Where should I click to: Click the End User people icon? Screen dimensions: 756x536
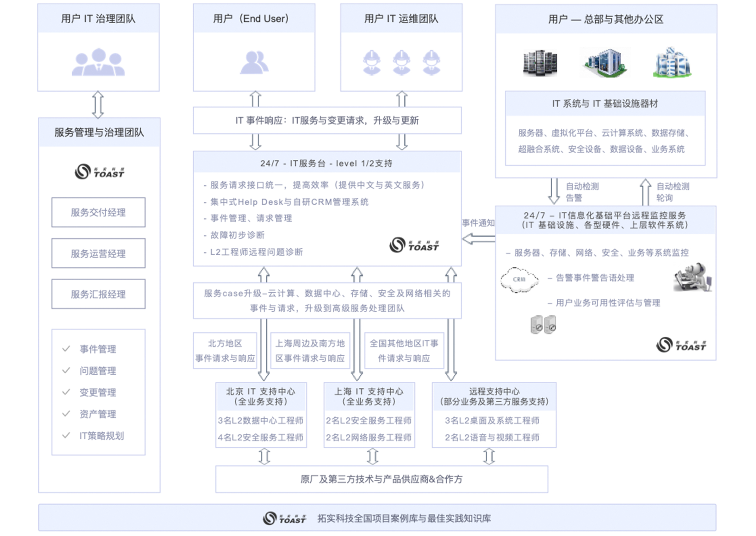tap(254, 62)
